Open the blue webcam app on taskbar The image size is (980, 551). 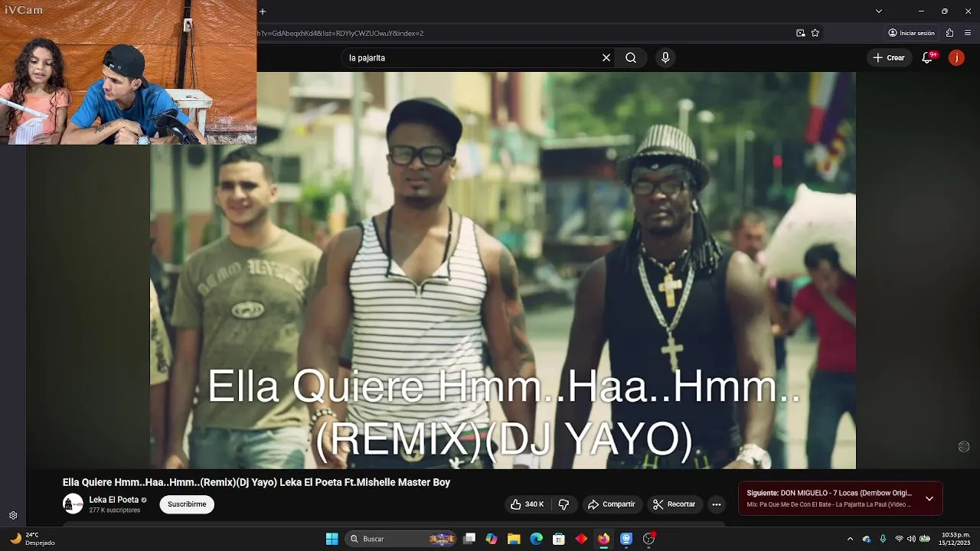(x=626, y=539)
